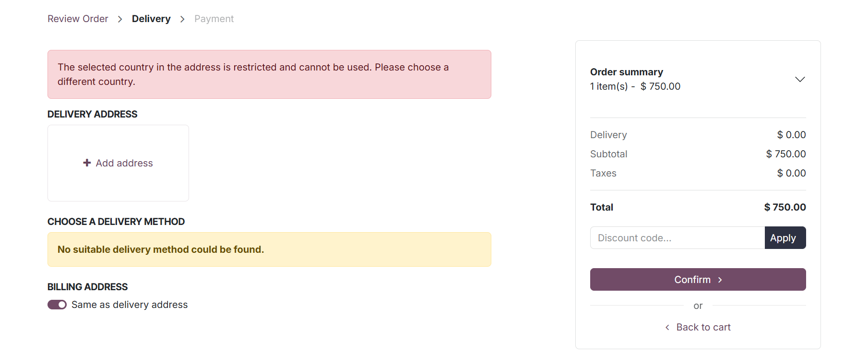Expand the Order summary chevron
The image size is (868, 354).
800,79
